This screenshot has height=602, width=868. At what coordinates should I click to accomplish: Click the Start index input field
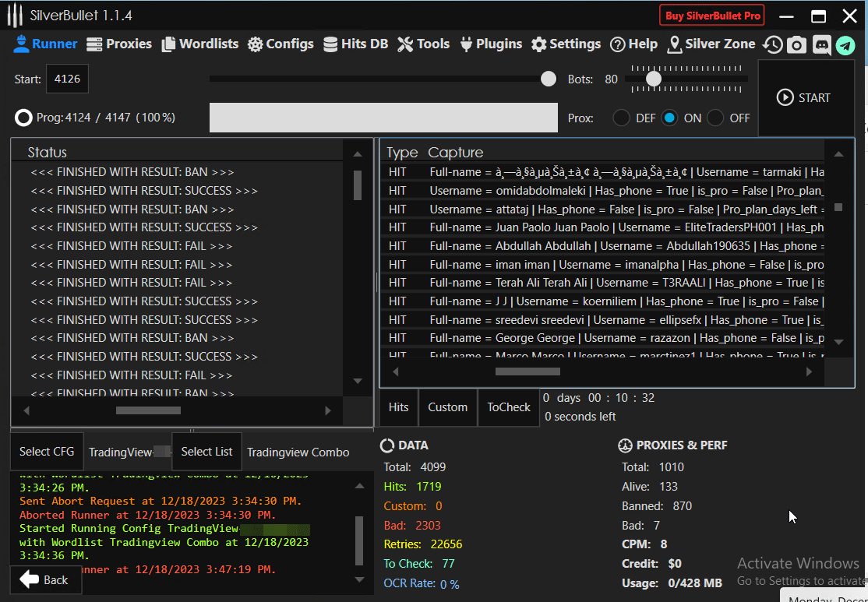pos(67,79)
